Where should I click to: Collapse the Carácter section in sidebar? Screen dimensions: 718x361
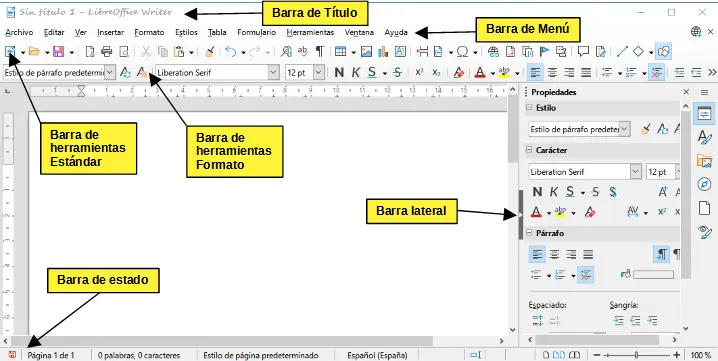click(x=529, y=150)
